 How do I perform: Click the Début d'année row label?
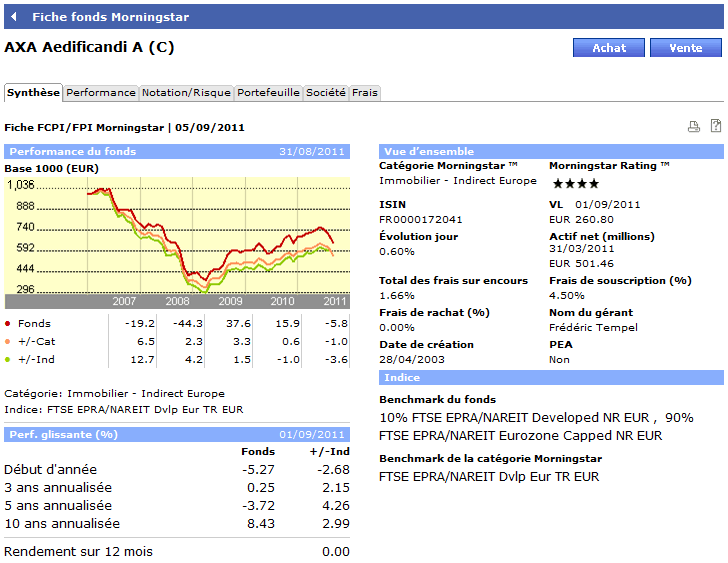51,470
